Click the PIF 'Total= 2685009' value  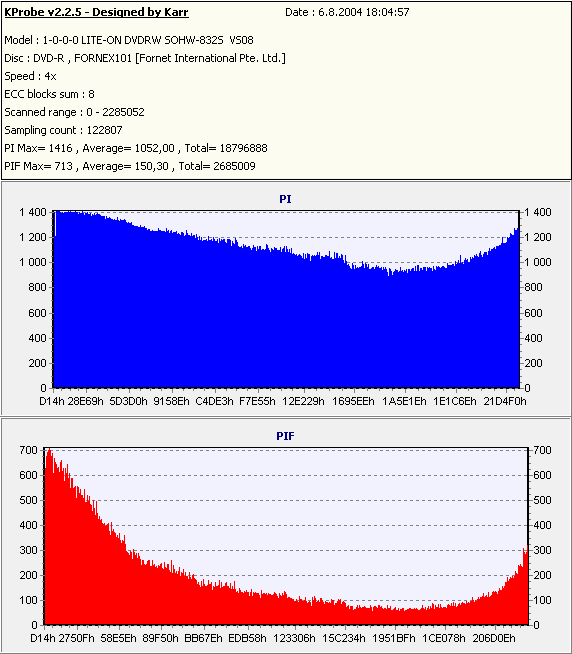[x=217, y=166]
